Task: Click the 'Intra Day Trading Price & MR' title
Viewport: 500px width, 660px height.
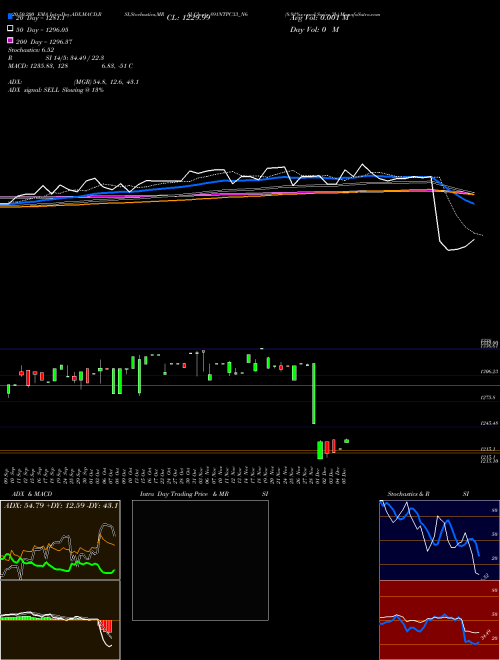Action: point(184,494)
